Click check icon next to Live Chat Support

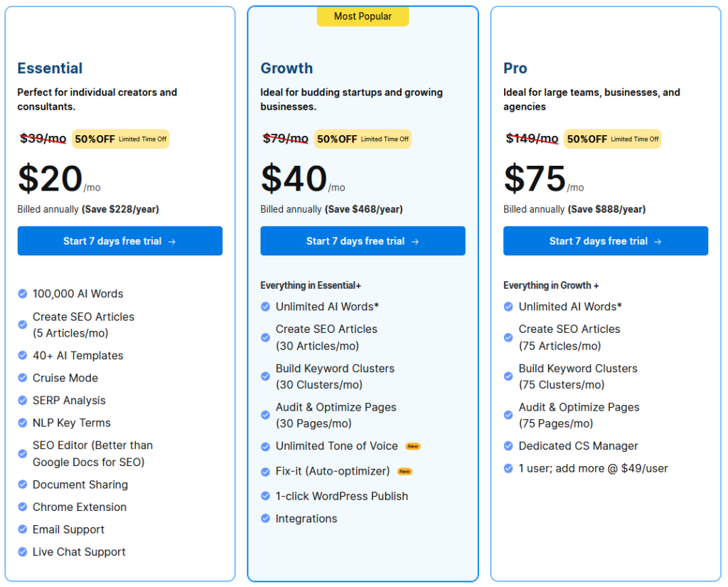(23, 552)
